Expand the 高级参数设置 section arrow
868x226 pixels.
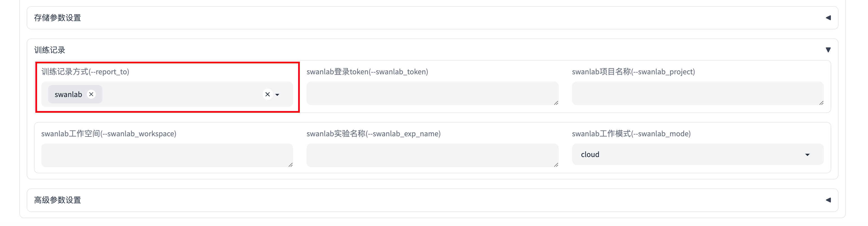(x=828, y=200)
